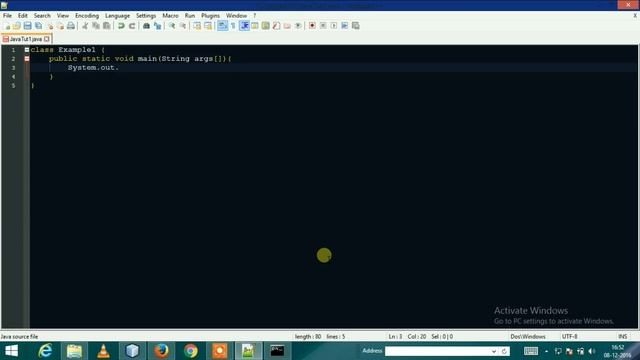Switch to the command prompt taskbar window
Image resolution: width=640 pixels, height=360 pixels.
tap(278, 351)
